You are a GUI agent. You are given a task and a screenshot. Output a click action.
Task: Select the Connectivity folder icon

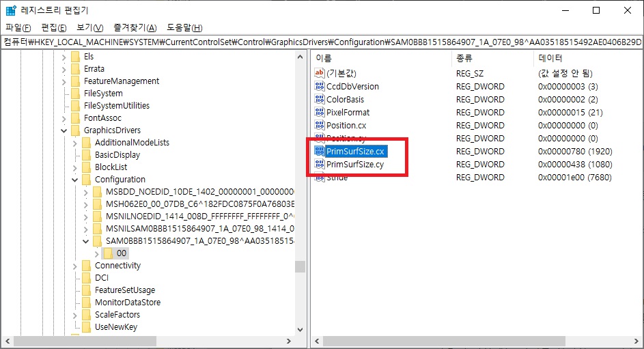click(86, 266)
